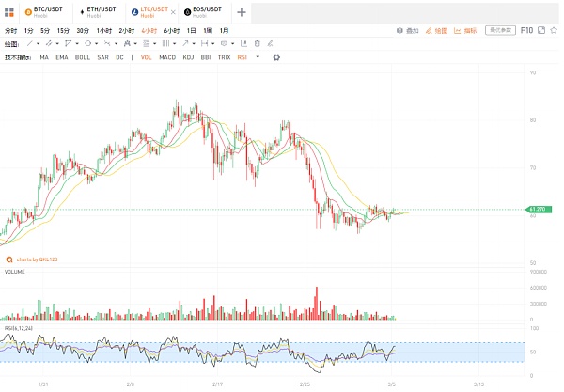Expand vertical lines tool dropdown arrow

174,44
